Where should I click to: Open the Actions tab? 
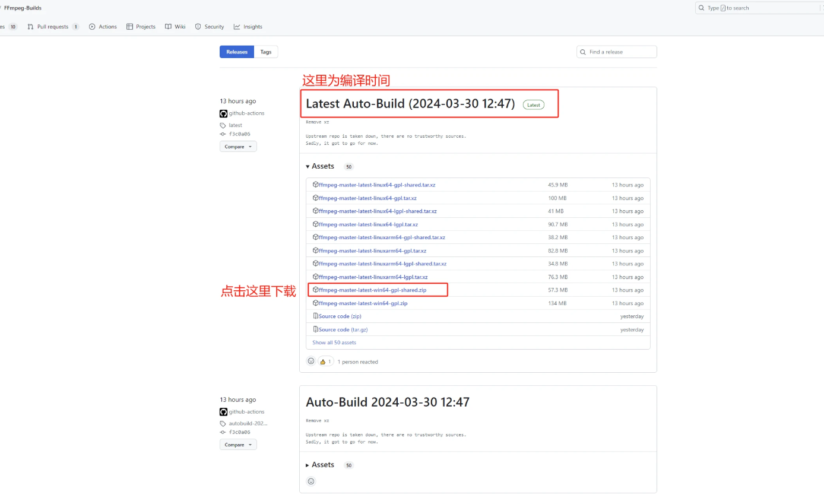click(x=103, y=27)
